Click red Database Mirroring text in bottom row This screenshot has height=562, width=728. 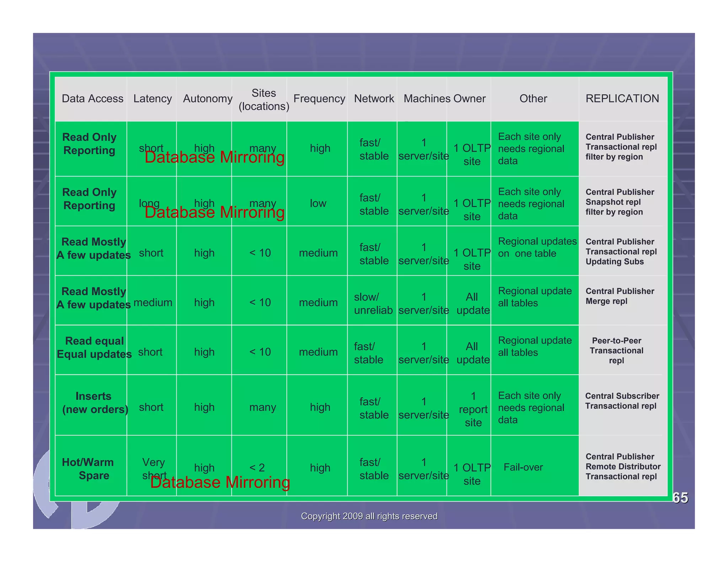[x=220, y=482]
